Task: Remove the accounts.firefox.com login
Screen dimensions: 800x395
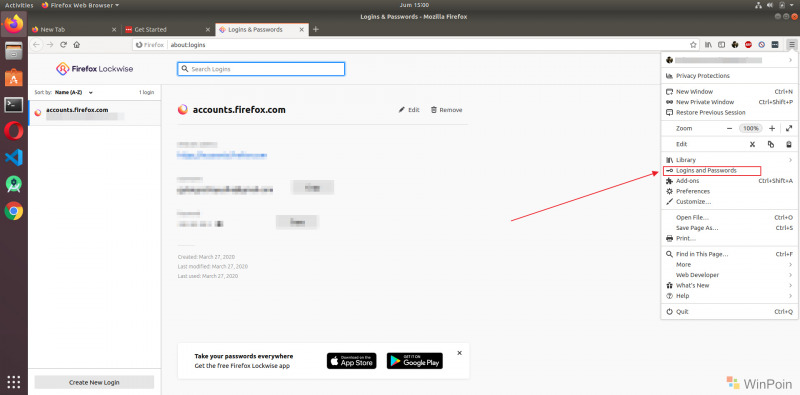Action: [x=446, y=110]
